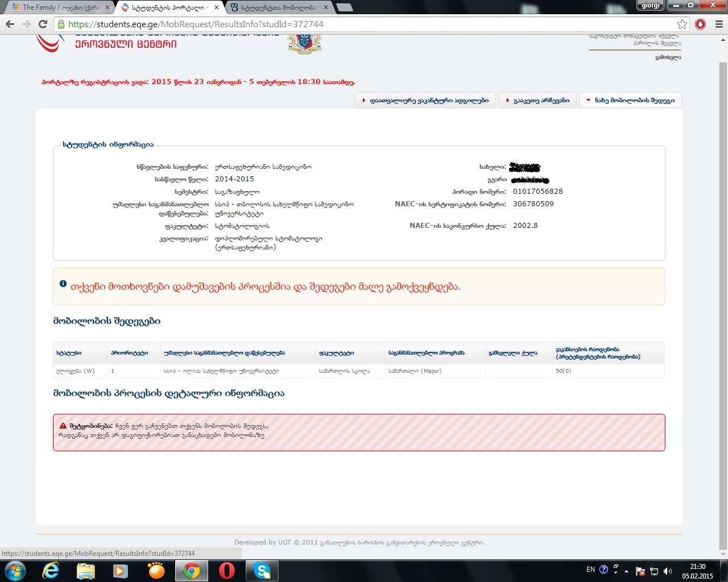Close The Family tab

[x=107, y=7]
